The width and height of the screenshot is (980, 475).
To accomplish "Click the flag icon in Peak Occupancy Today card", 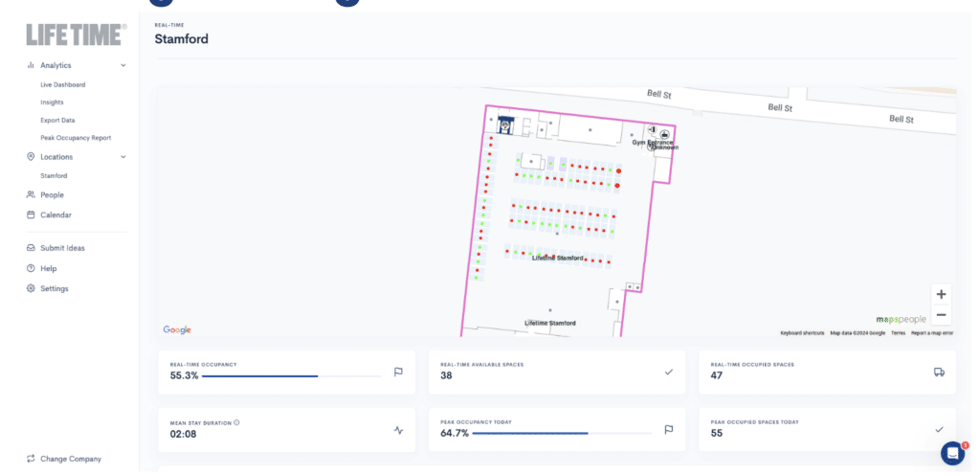I will click(x=669, y=430).
